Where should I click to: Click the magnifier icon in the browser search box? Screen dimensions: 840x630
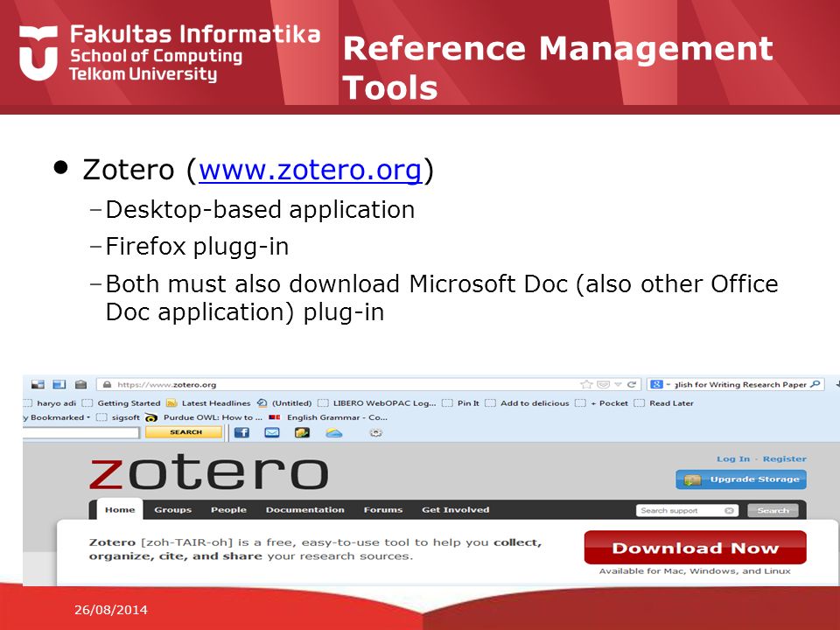[x=815, y=384]
